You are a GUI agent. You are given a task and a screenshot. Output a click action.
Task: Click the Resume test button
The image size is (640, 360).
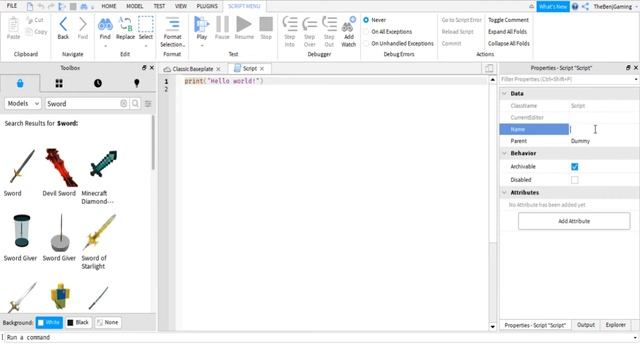tap(244, 24)
